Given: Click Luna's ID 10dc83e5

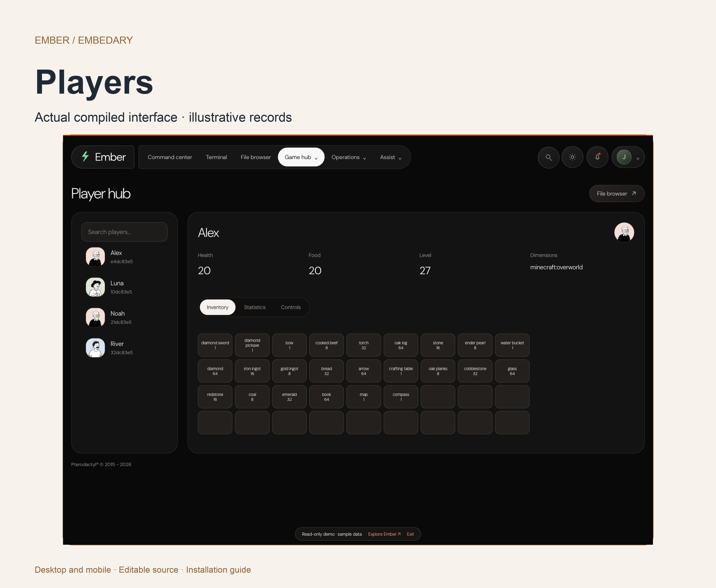Looking at the screenshot, I should [x=121, y=292].
